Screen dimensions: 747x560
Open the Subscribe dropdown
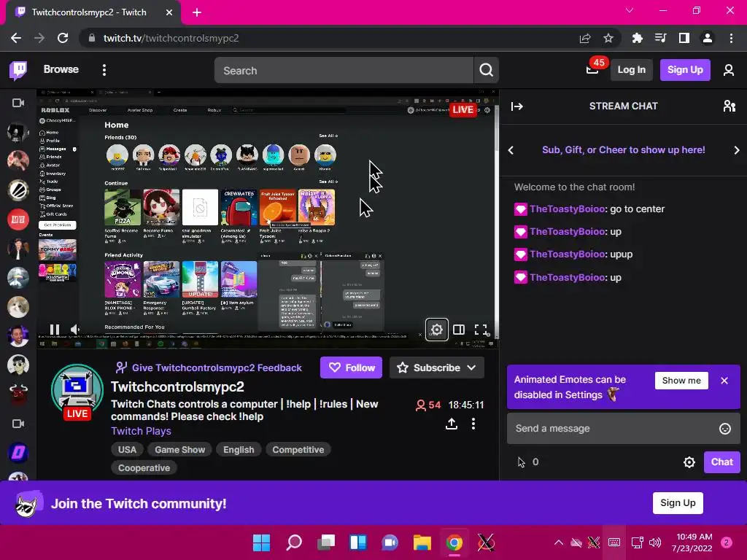(437, 367)
